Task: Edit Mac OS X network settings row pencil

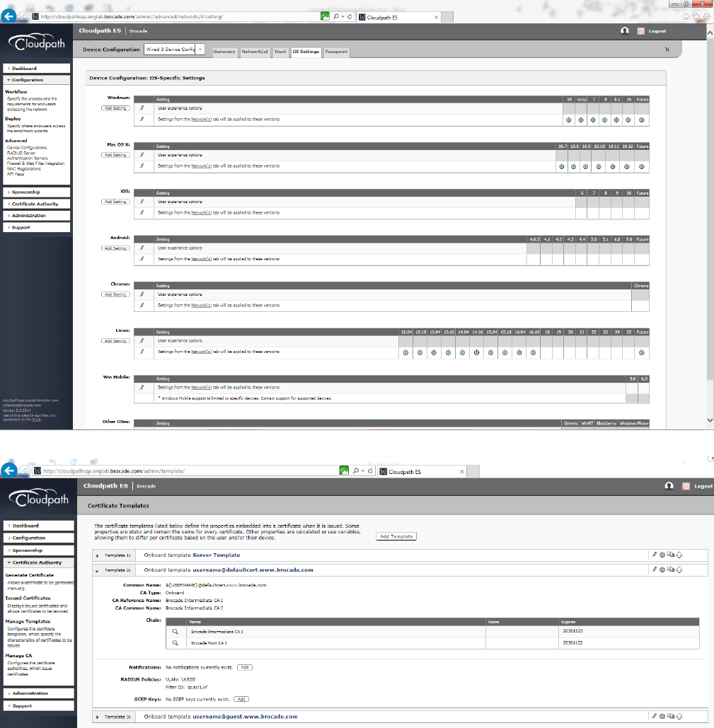Action: (142, 166)
